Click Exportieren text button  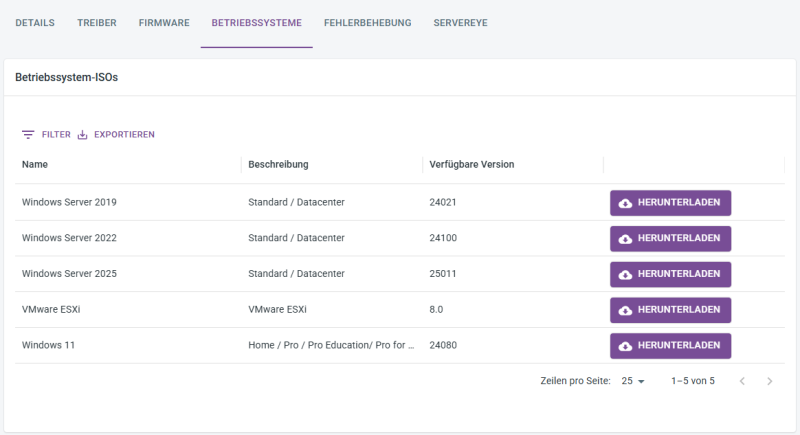point(124,135)
